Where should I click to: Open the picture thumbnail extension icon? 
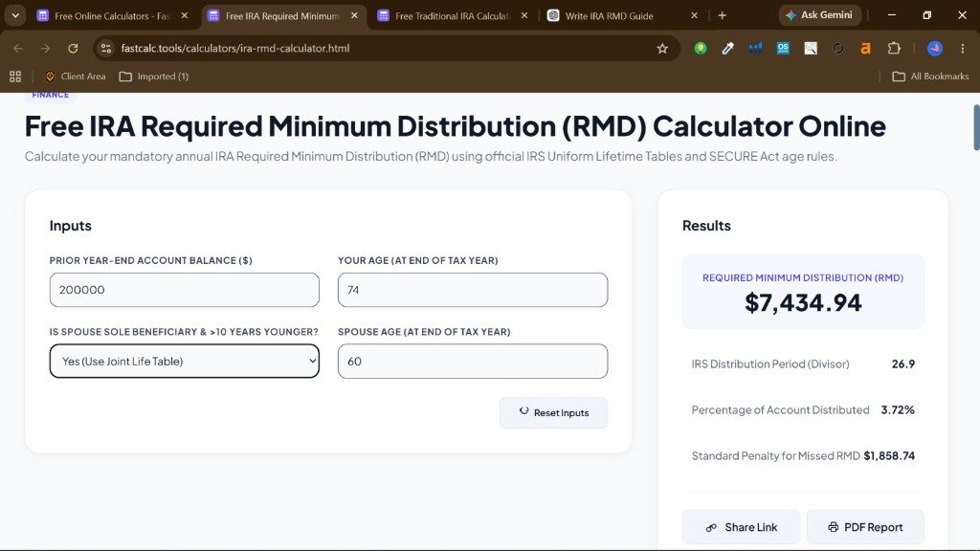pyautogui.click(x=811, y=48)
